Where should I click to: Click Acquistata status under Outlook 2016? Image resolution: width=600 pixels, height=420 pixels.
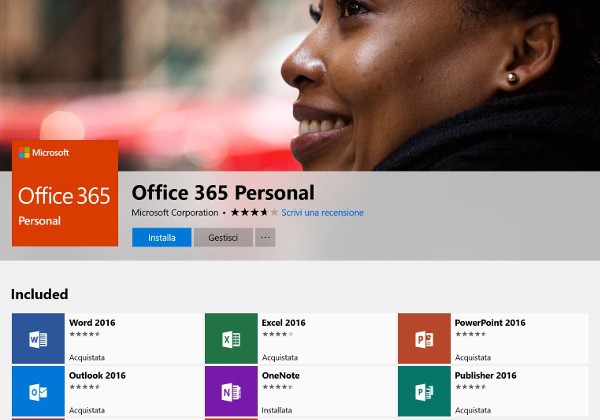pos(87,410)
